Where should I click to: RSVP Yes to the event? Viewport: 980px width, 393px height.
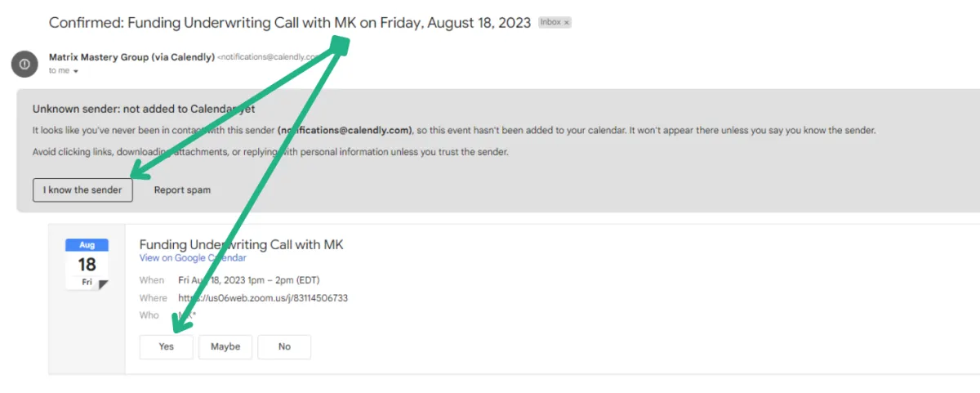[x=167, y=346]
